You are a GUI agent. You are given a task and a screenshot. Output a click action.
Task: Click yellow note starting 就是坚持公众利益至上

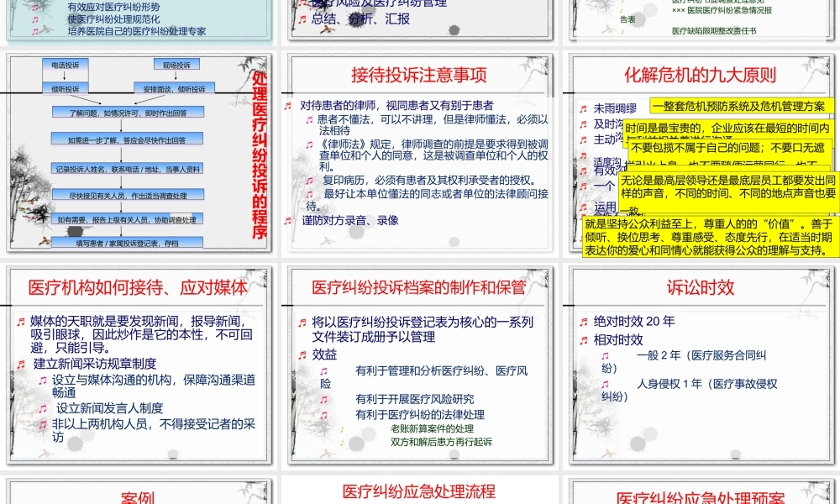click(709, 237)
